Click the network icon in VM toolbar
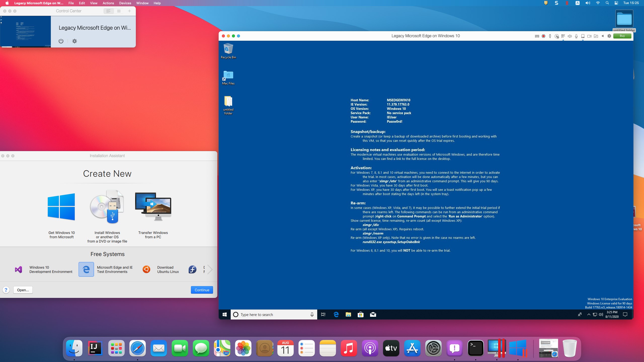644x362 pixels. click(563, 36)
